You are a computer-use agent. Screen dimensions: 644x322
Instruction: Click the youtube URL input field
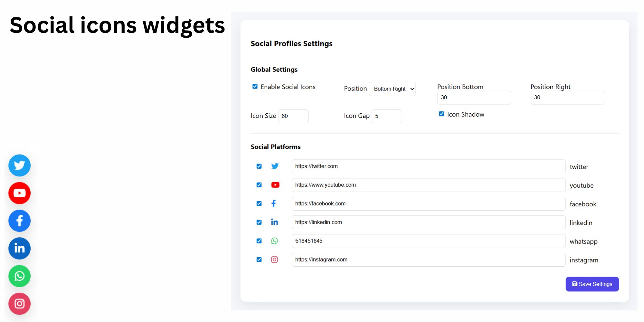(x=429, y=185)
